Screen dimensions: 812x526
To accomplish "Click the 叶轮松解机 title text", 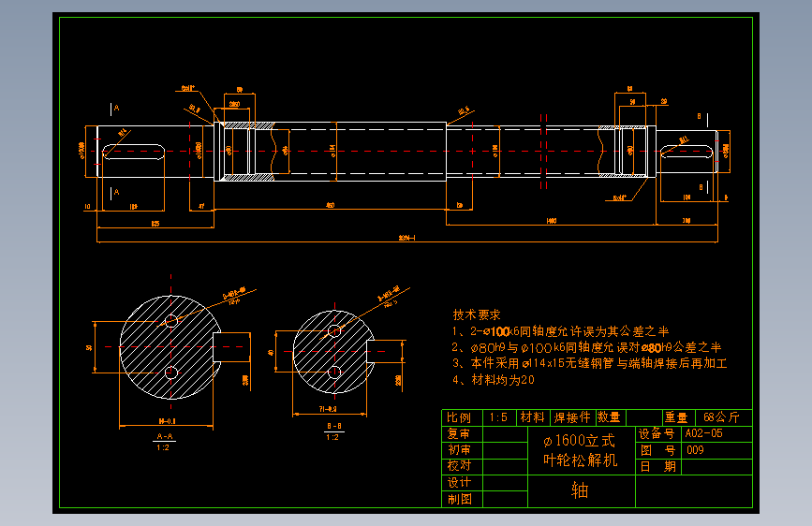I will (580, 460).
